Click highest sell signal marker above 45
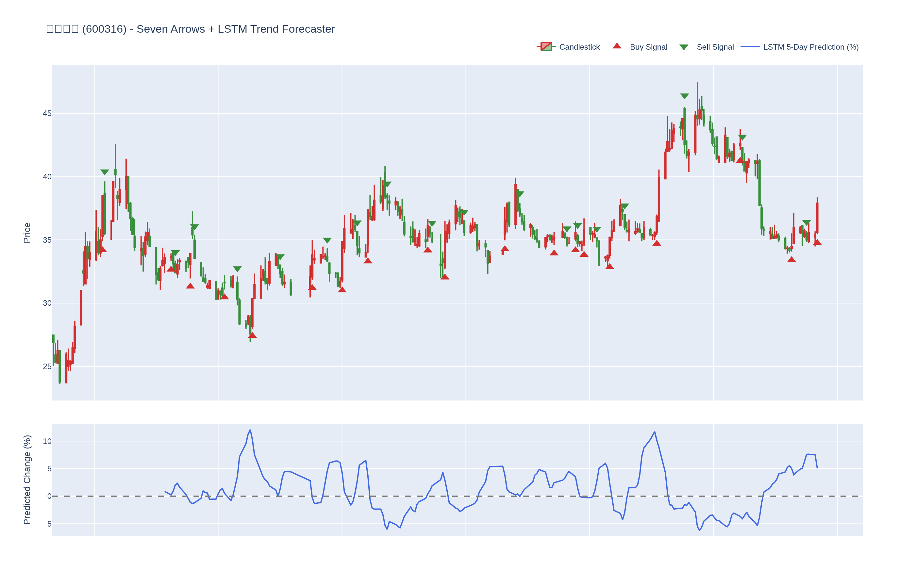This screenshot has height=588, width=915. pyautogui.click(x=684, y=96)
